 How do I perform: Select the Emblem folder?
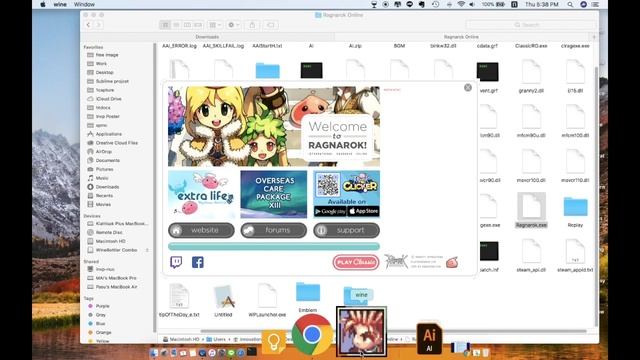coord(308,297)
